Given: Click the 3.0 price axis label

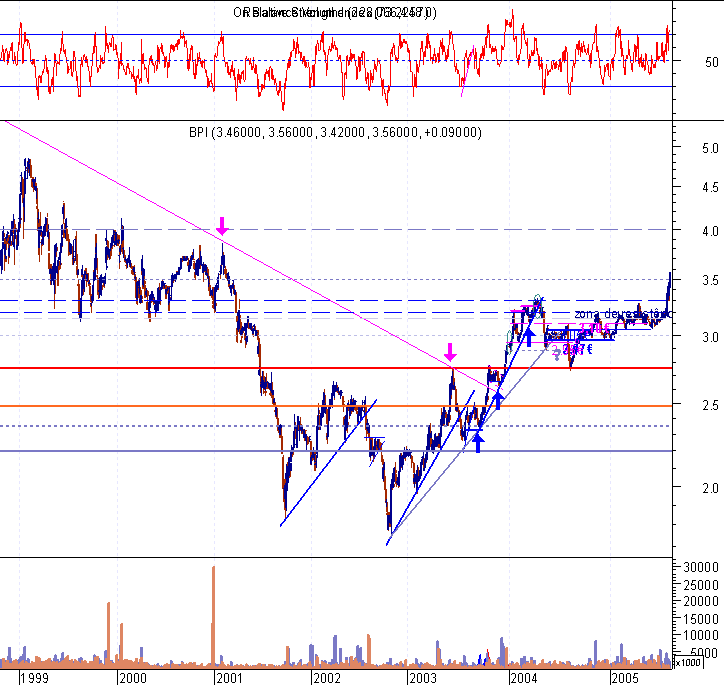Looking at the screenshot, I should pos(710,337).
